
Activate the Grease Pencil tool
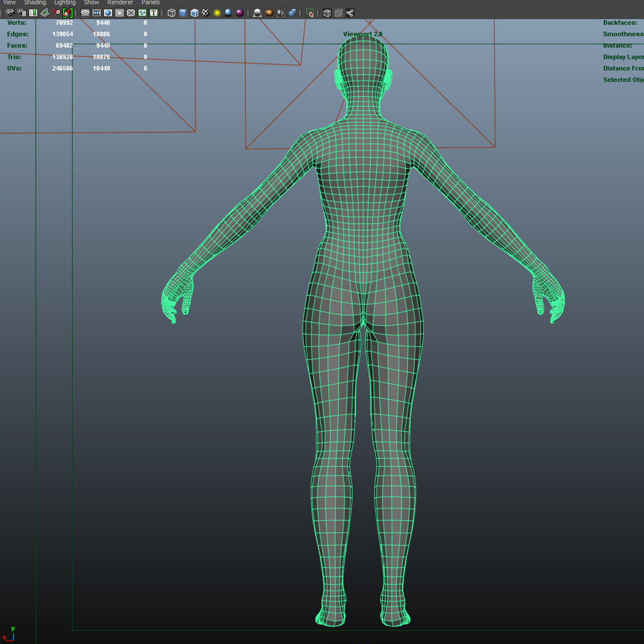point(68,13)
